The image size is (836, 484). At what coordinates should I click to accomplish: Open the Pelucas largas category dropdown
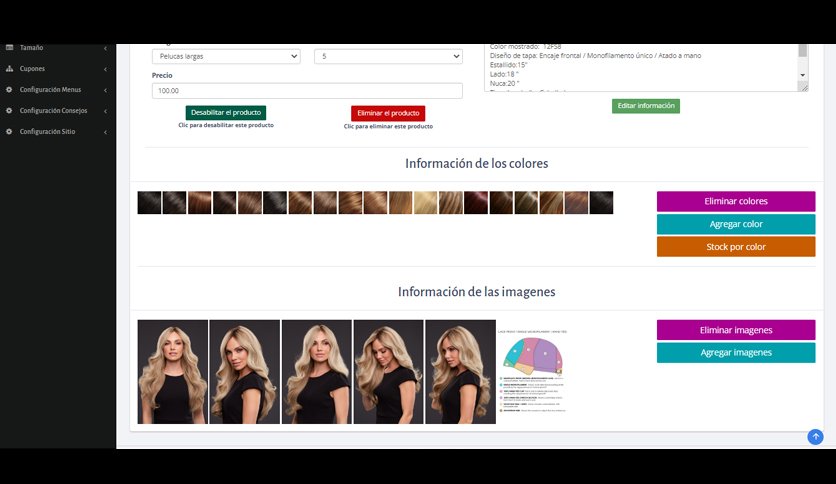[226, 57]
